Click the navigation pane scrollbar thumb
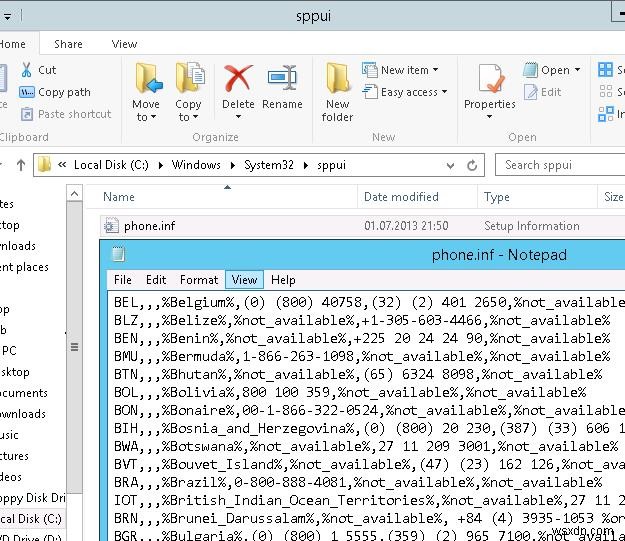The height and width of the screenshot is (541, 625). (x=74, y=347)
